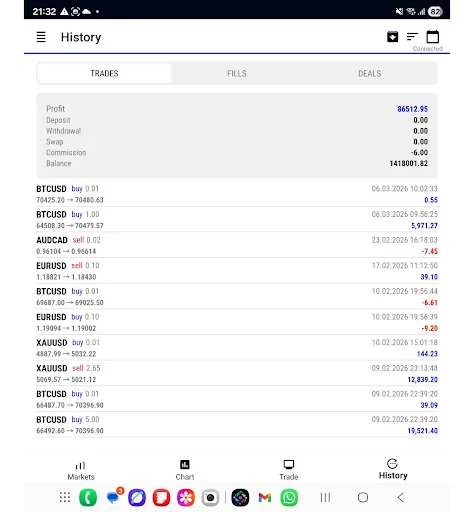Image resolution: width=474 pixels, height=512 pixels.
Task: Go to the Markets section
Action: coord(81,470)
